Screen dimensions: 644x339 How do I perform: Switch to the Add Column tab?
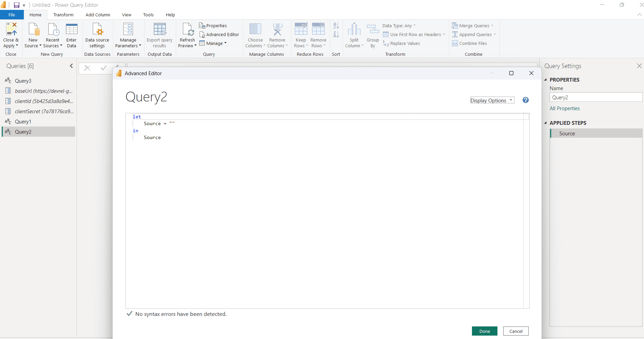click(98, 15)
